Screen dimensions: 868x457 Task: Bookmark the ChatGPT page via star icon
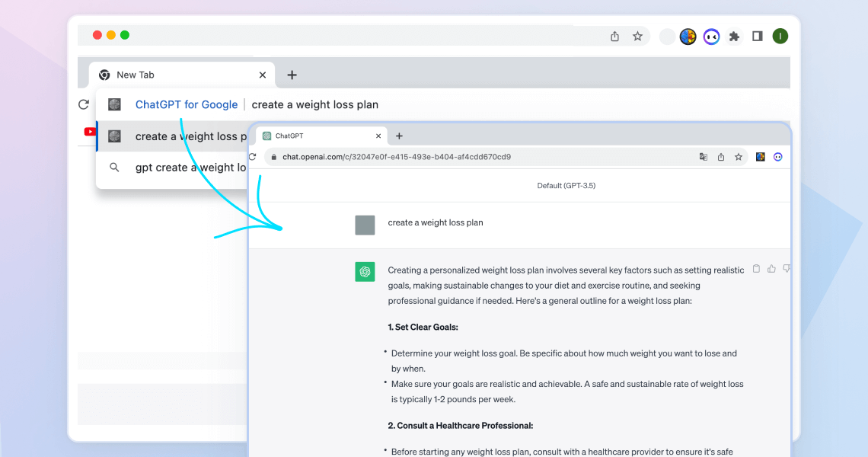[738, 156]
